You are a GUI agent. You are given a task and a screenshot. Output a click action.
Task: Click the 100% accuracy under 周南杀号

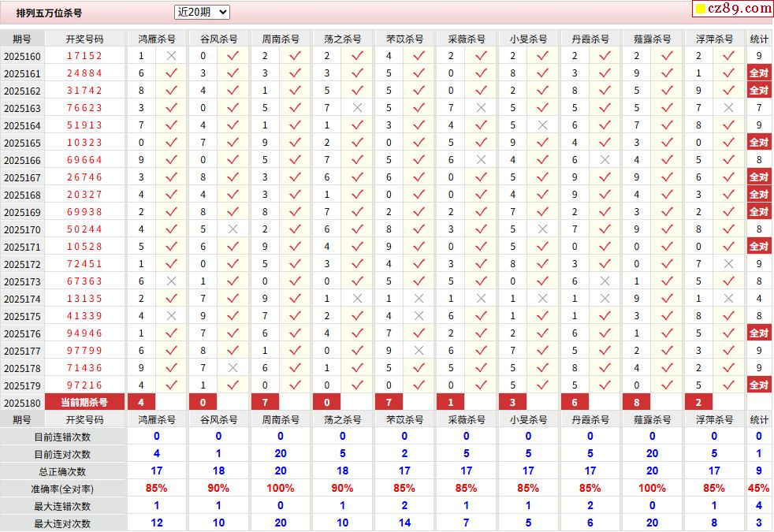point(281,488)
